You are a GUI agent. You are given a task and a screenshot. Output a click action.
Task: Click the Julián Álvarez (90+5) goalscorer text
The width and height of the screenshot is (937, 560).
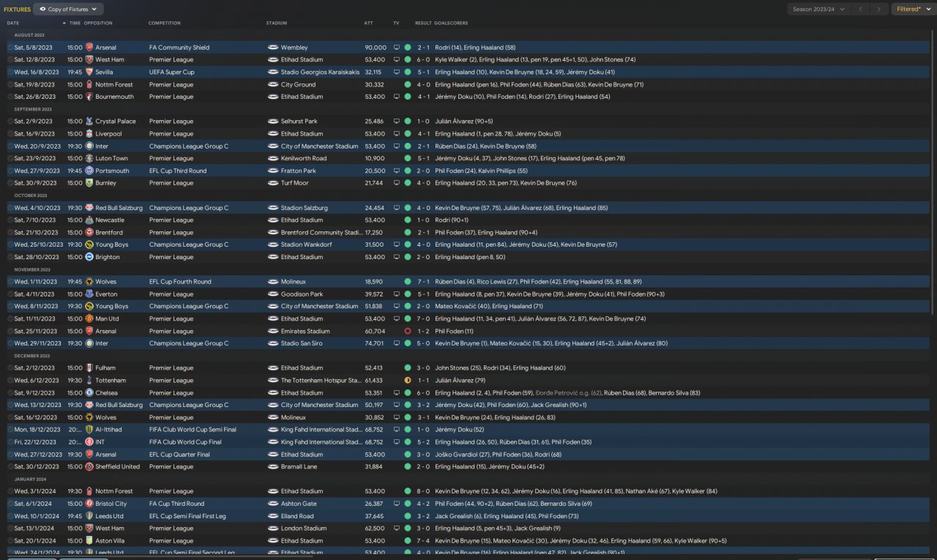point(463,122)
